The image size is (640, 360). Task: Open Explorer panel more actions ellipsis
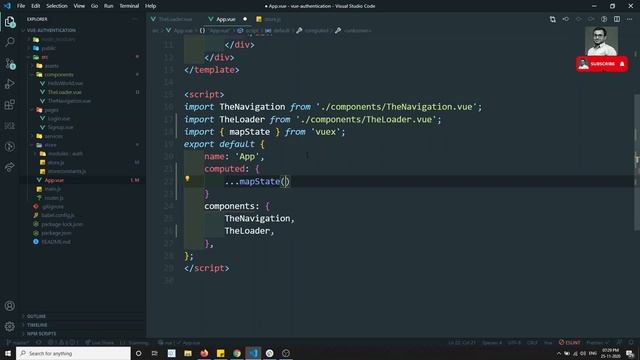(x=135, y=19)
